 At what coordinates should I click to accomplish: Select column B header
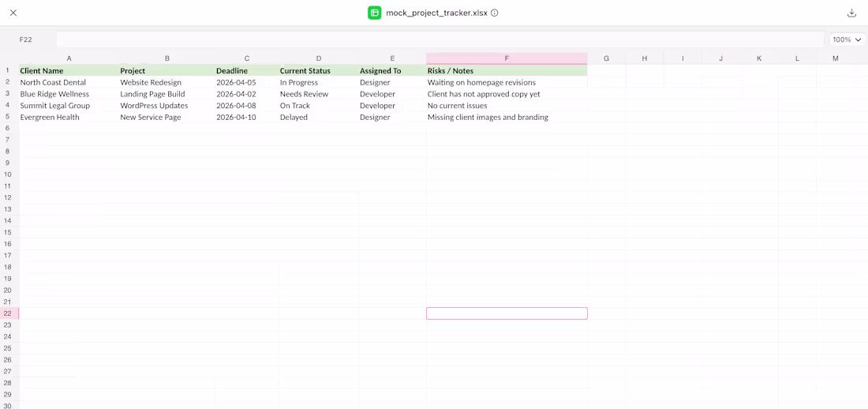(167, 58)
